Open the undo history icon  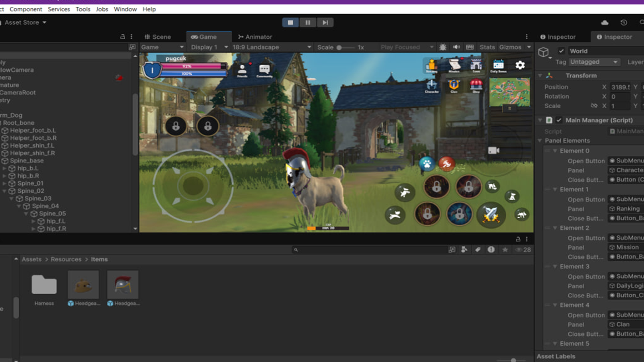click(624, 23)
